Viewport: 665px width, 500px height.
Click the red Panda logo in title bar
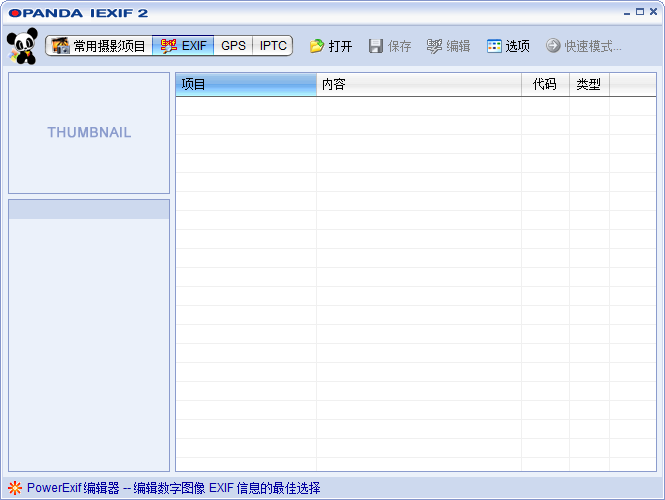tap(14, 13)
